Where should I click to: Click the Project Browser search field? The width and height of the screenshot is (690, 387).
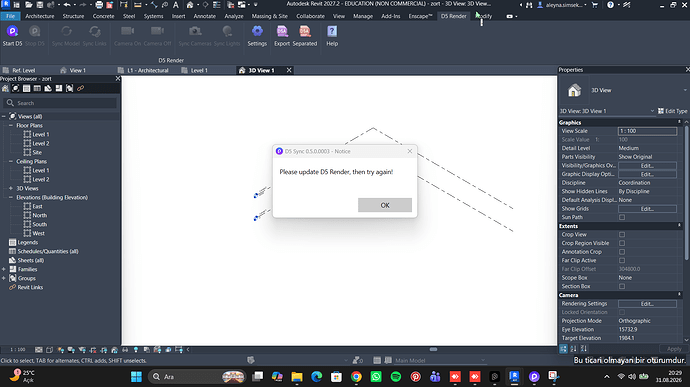point(60,103)
